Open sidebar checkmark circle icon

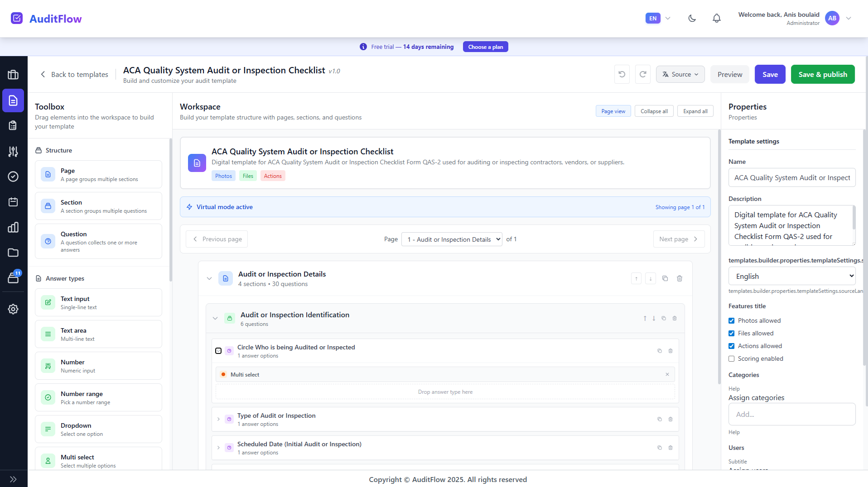click(x=13, y=177)
